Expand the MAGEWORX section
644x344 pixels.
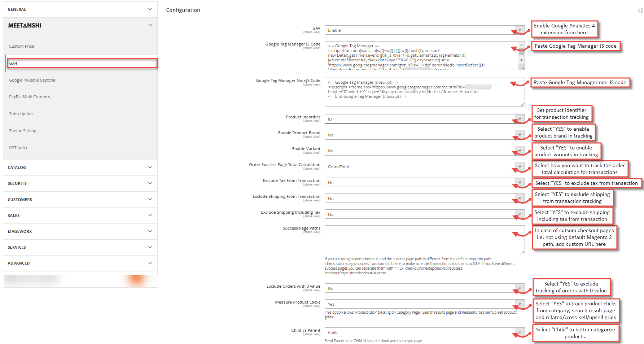point(80,231)
